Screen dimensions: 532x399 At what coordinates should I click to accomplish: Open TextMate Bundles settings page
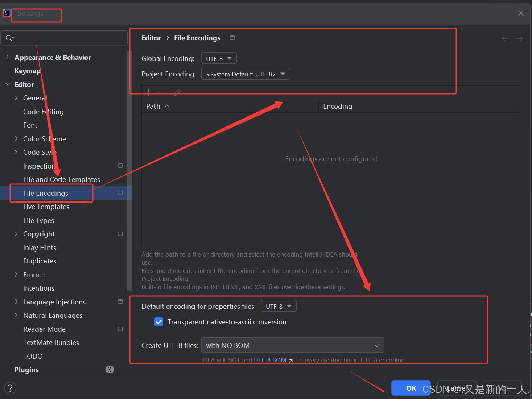pyautogui.click(x=51, y=342)
